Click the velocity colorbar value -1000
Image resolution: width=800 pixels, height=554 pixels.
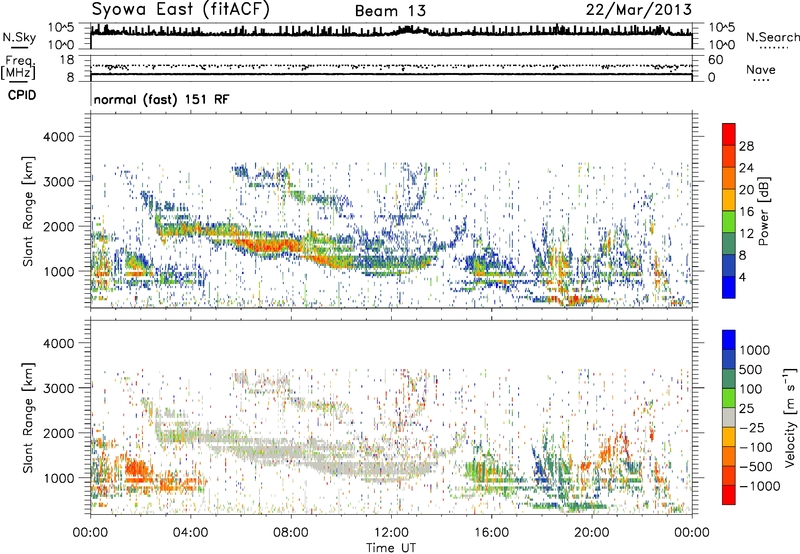[760, 486]
